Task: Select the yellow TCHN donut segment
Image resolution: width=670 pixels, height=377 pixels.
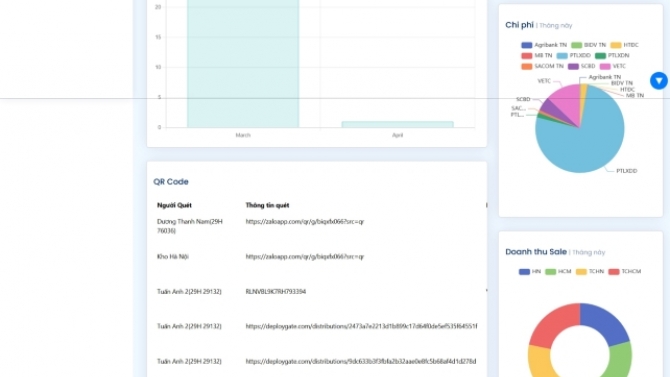Action: coord(538,362)
